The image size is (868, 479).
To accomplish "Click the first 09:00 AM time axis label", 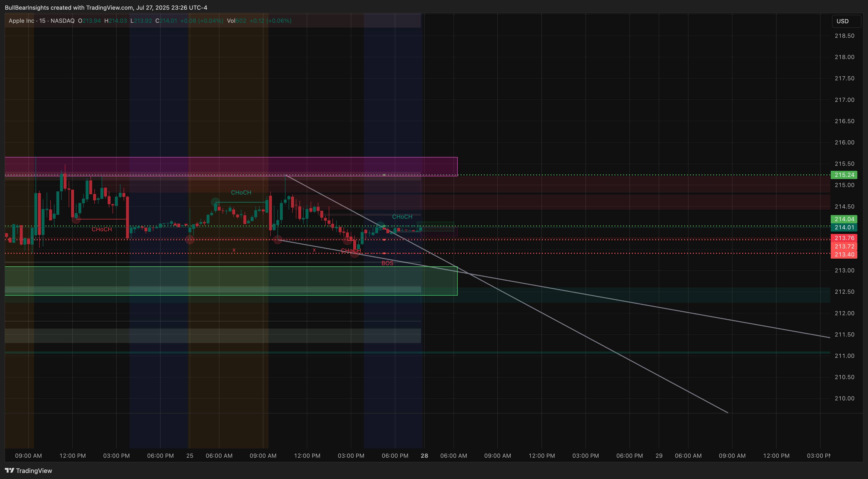I will [28, 456].
